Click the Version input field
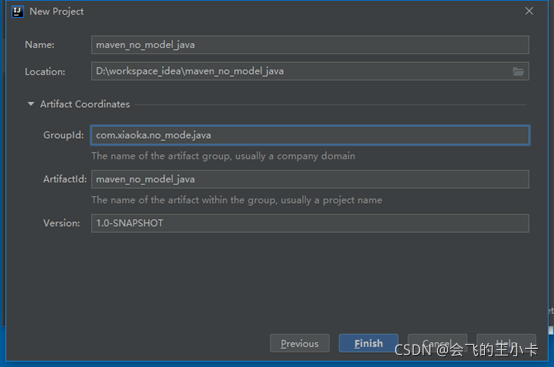 [x=310, y=223]
